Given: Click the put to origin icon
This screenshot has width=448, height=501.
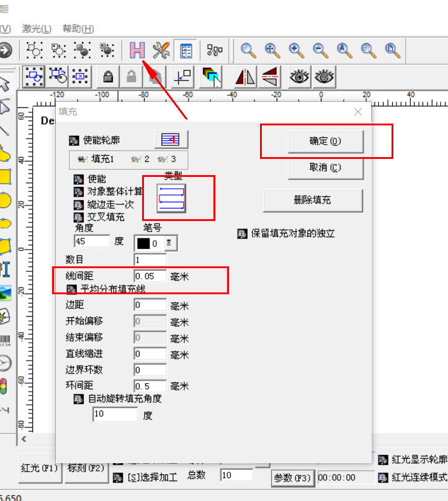Looking at the screenshot, I should click(x=182, y=77).
